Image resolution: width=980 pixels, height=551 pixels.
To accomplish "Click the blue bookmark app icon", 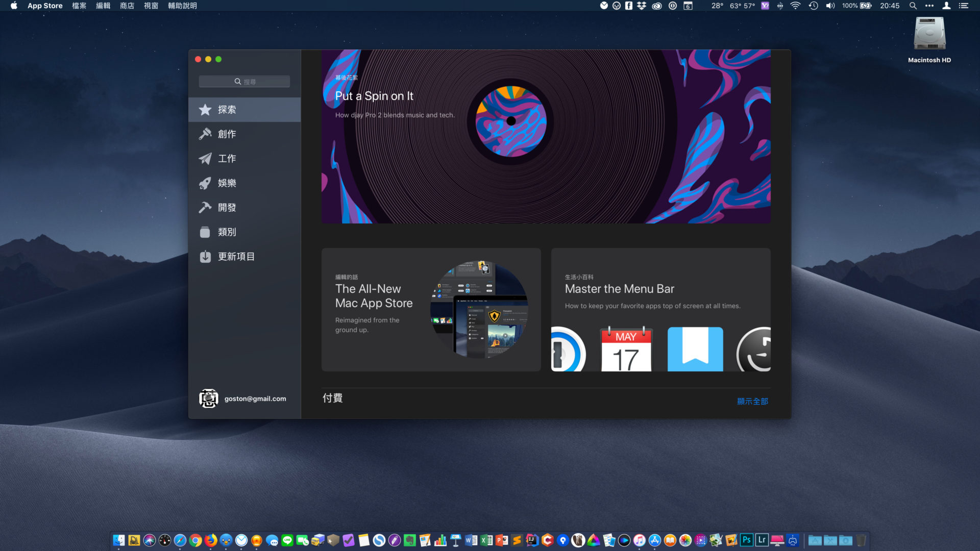I will 695,349.
